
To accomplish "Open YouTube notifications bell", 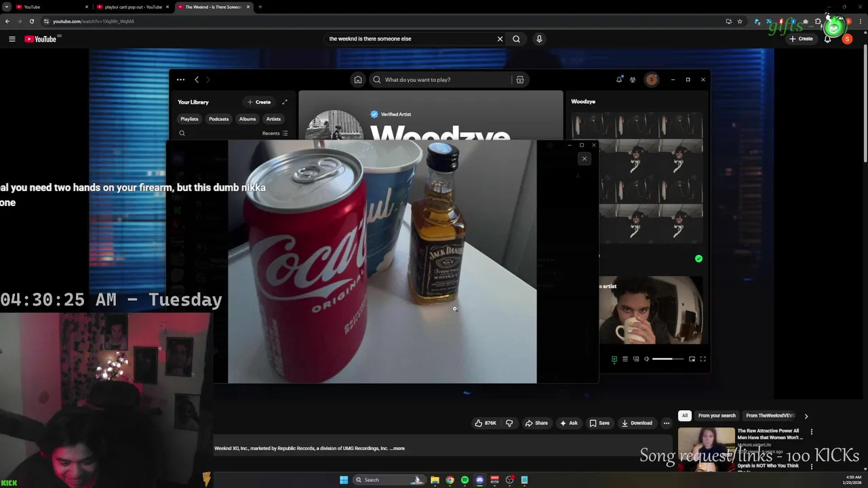I will point(827,39).
